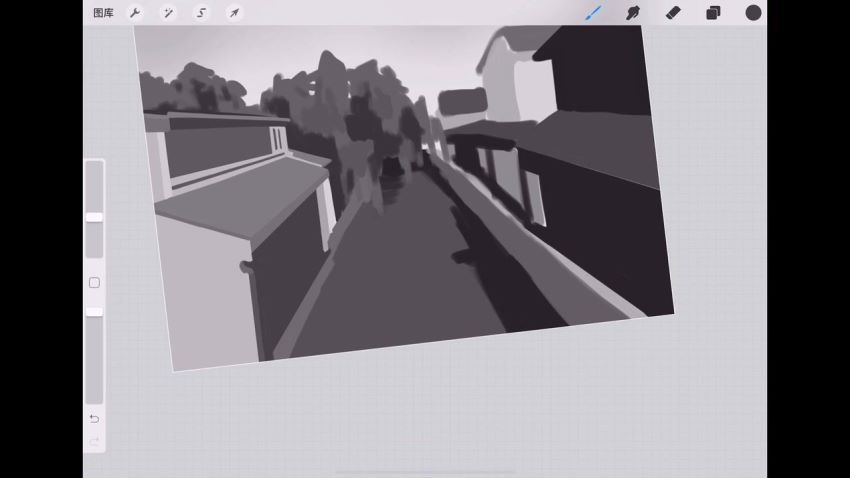This screenshot has height=478, width=850.
Task: Select the Smudge finger tool
Action: point(633,12)
